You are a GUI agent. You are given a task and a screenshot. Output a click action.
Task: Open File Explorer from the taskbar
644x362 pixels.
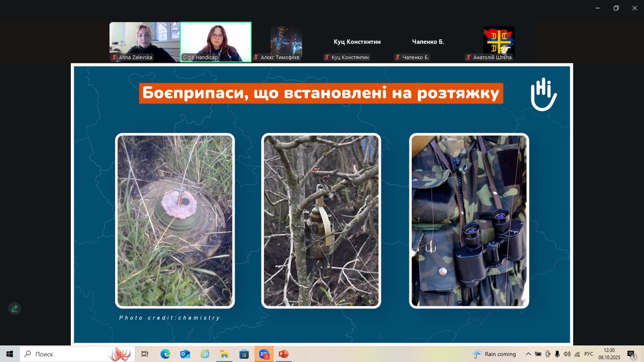point(224,354)
